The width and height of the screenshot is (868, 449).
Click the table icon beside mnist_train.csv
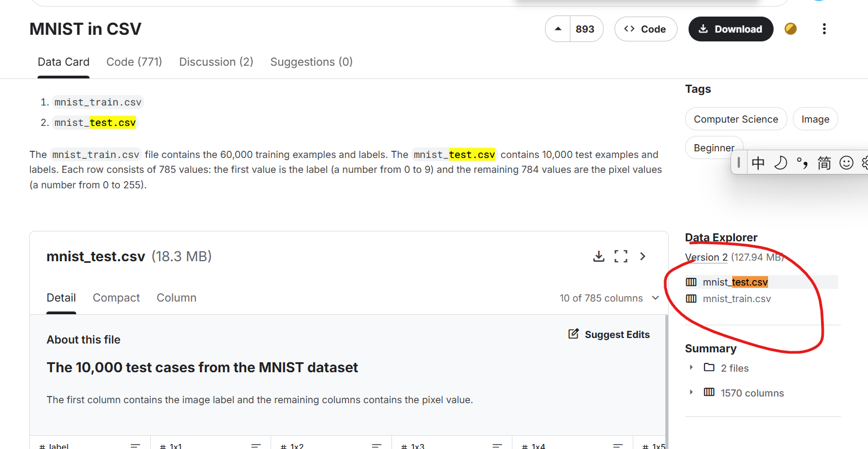pyautogui.click(x=691, y=299)
